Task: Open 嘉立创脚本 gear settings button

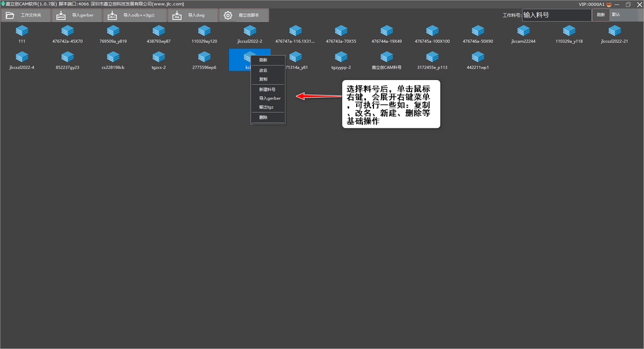Action: tap(244, 15)
